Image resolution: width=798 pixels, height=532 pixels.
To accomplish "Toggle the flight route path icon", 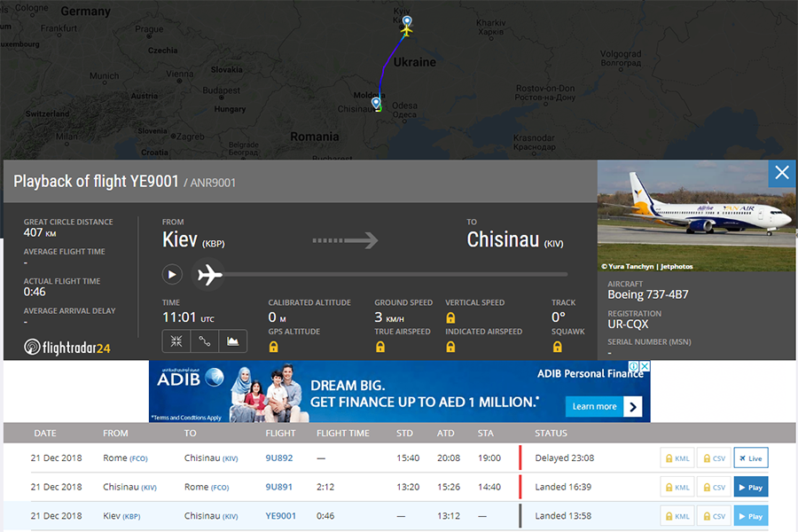I will point(205,340).
